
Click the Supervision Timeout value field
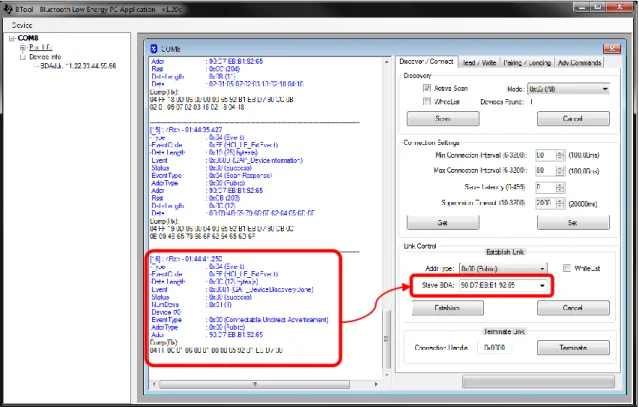(x=545, y=203)
